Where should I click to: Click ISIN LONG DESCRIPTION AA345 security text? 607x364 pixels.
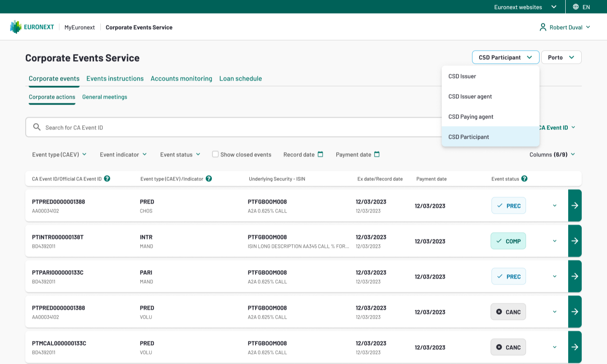298,246
